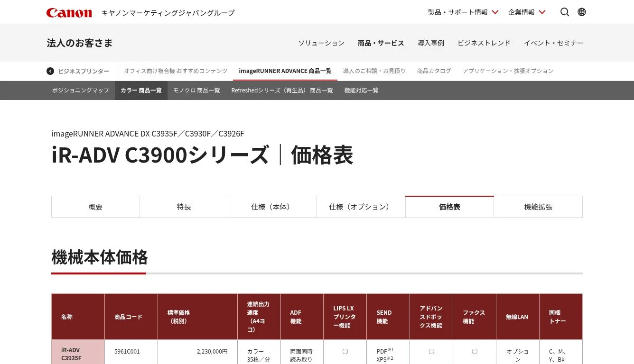Click the iR-ADV C3900シリーズ｜価格表 heading

click(202, 155)
